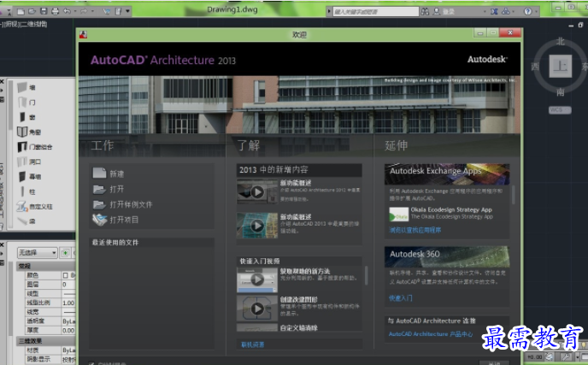
Task: Expand the search field arrow toggle
Action: [329, 12]
